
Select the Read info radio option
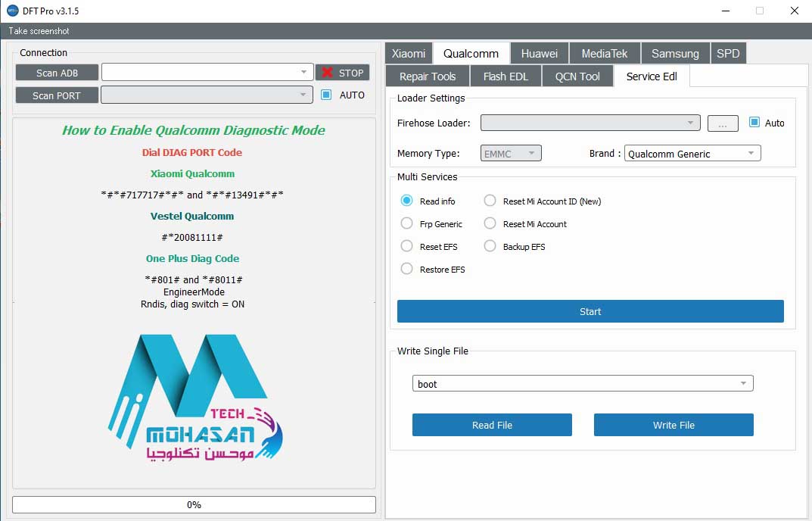tap(406, 201)
